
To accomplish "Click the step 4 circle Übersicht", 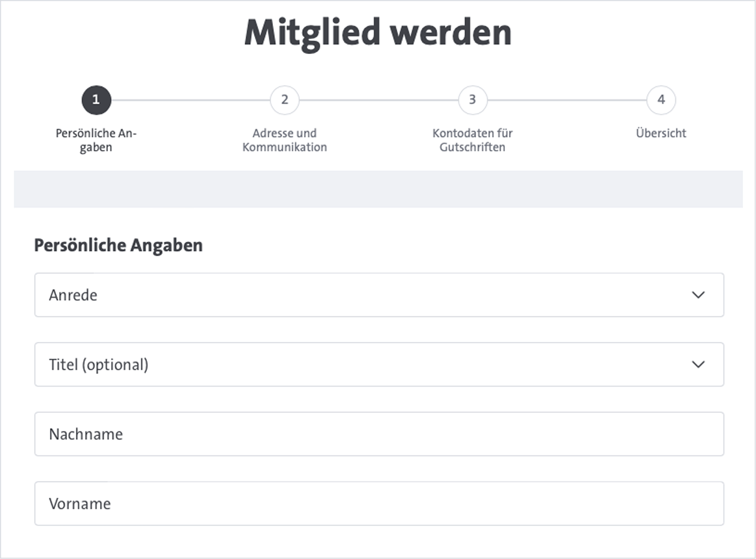I will [x=660, y=100].
